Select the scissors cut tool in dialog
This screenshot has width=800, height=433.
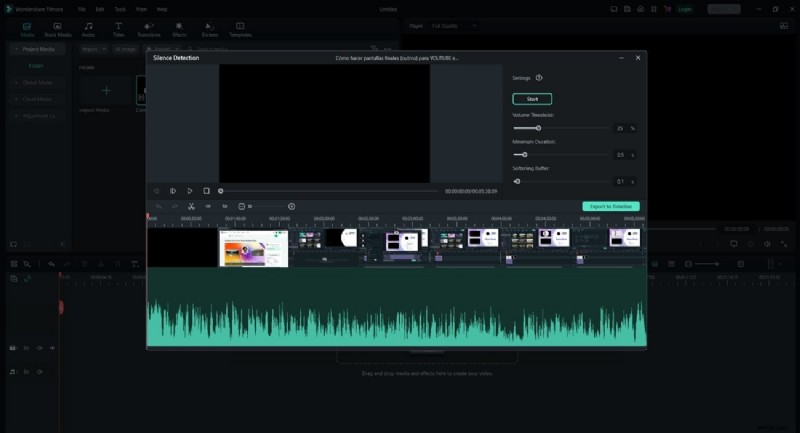191,207
